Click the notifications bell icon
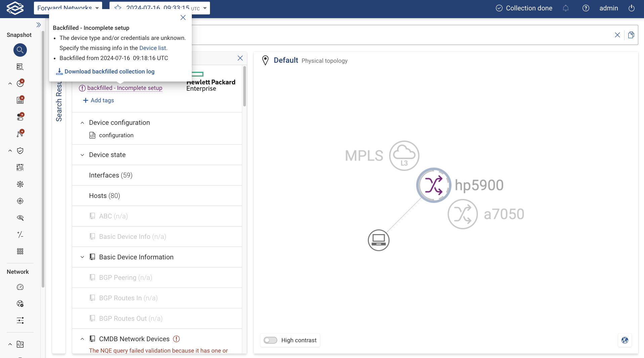The width and height of the screenshot is (644, 358). (x=566, y=8)
